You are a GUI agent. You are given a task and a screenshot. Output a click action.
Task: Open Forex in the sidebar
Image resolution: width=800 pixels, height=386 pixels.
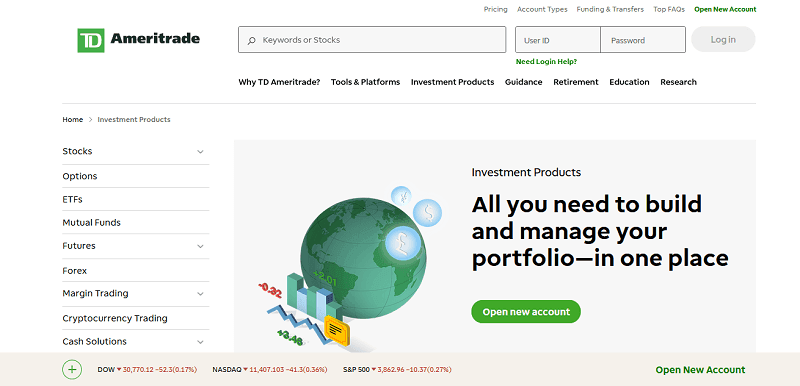point(74,271)
